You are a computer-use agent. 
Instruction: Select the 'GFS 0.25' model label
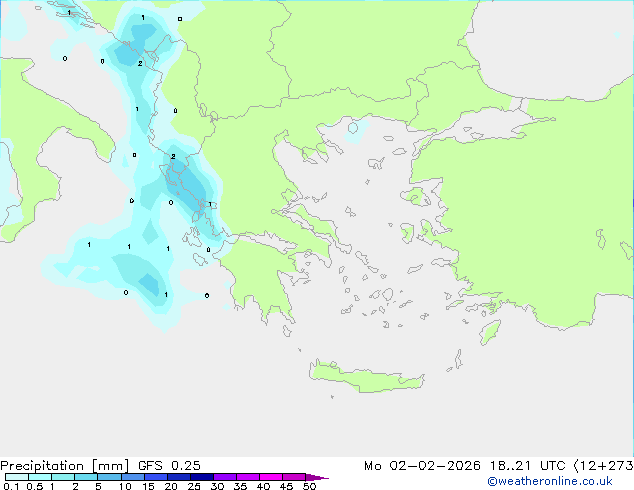(x=169, y=466)
